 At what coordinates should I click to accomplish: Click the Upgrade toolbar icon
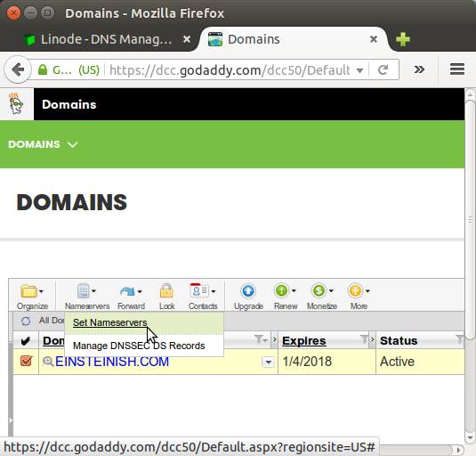pyautogui.click(x=248, y=290)
